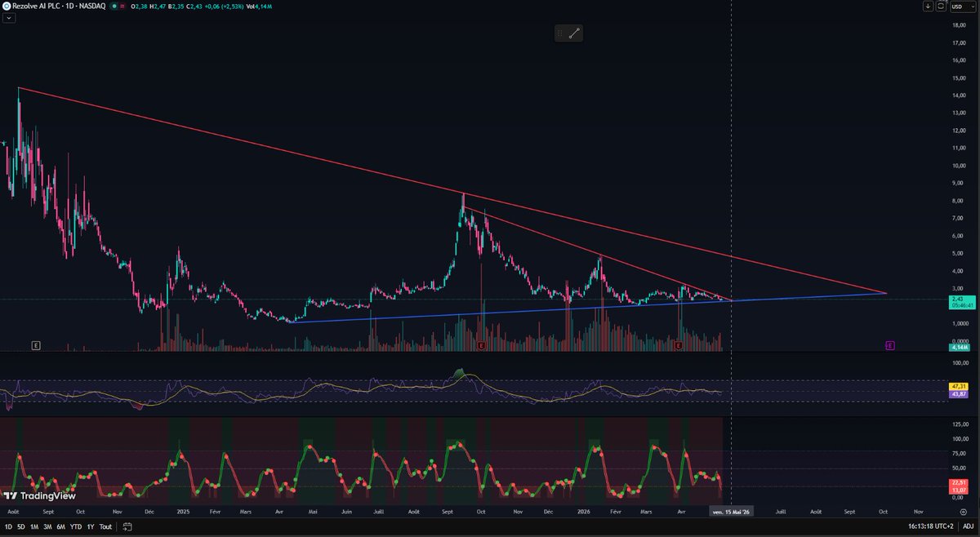Click the download arrow icon near USD
Image resolution: width=980 pixels, height=537 pixels.
[x=928, y=6]
